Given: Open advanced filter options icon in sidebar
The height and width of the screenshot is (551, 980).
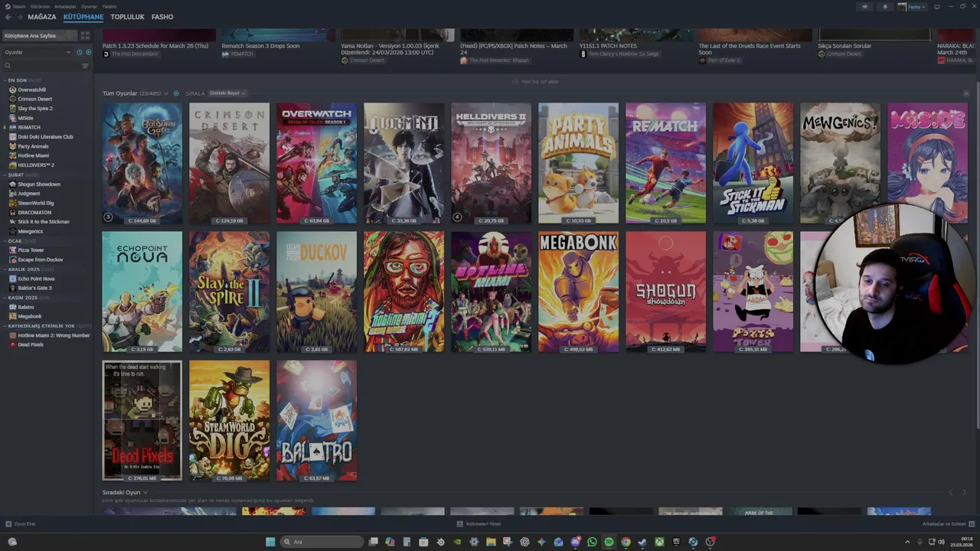Looking at the screenshot, I should pyautogui.click(x=85, y=66).
